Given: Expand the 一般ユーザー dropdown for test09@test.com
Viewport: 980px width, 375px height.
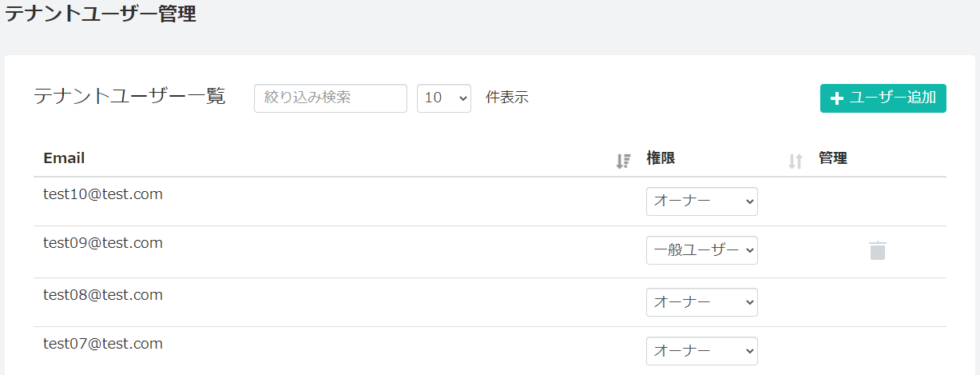Looking at the screenshot, I should 702,250.
